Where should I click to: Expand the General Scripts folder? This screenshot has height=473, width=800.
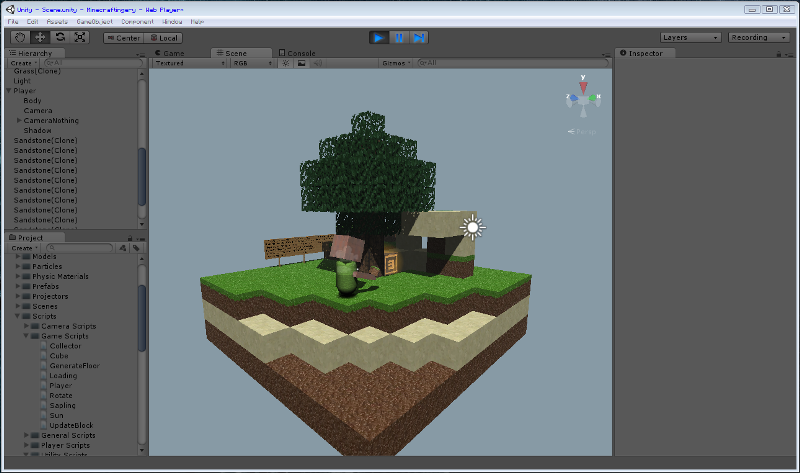(27, 435)
